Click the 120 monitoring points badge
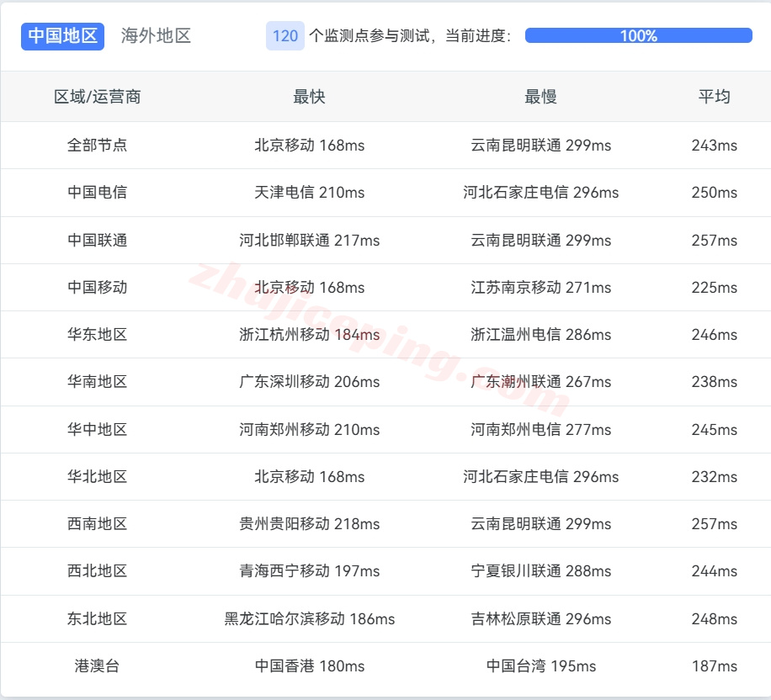Viewport: 771px width, 700px height. click(x=285, y=36)
